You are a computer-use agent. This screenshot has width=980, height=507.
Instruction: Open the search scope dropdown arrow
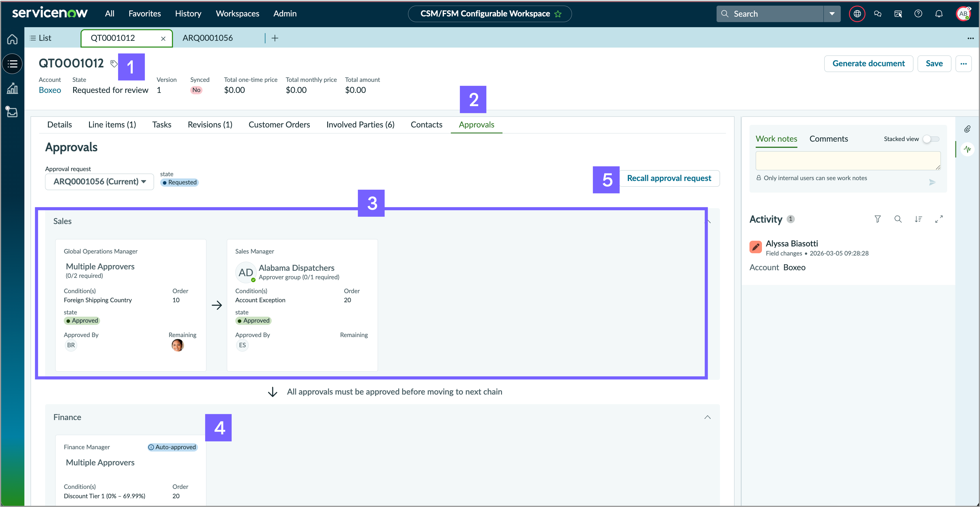click(x=832, y=14)
